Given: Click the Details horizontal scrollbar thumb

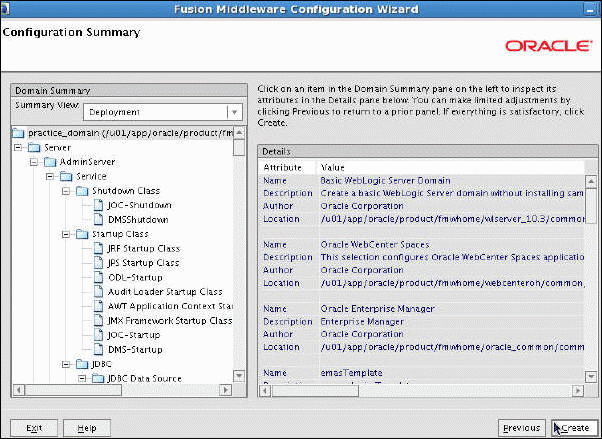Looking at the screenshot, I should point(315,391).
